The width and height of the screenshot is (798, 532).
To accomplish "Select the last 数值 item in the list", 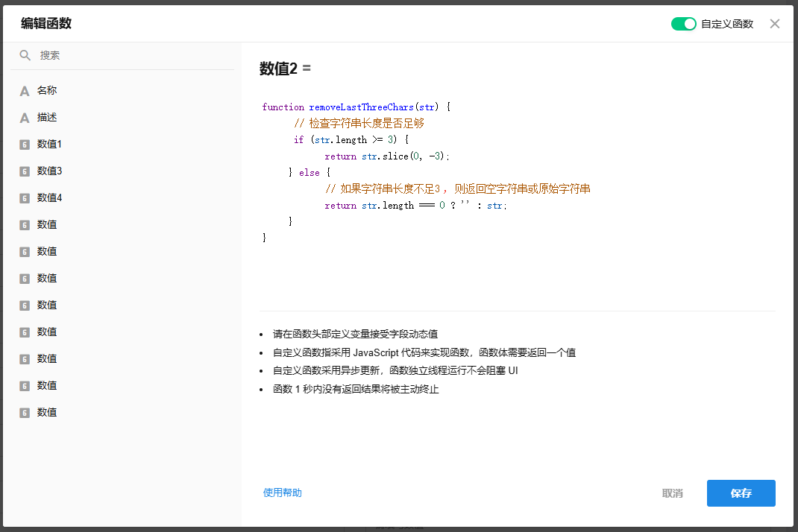I will click(47, 412).
